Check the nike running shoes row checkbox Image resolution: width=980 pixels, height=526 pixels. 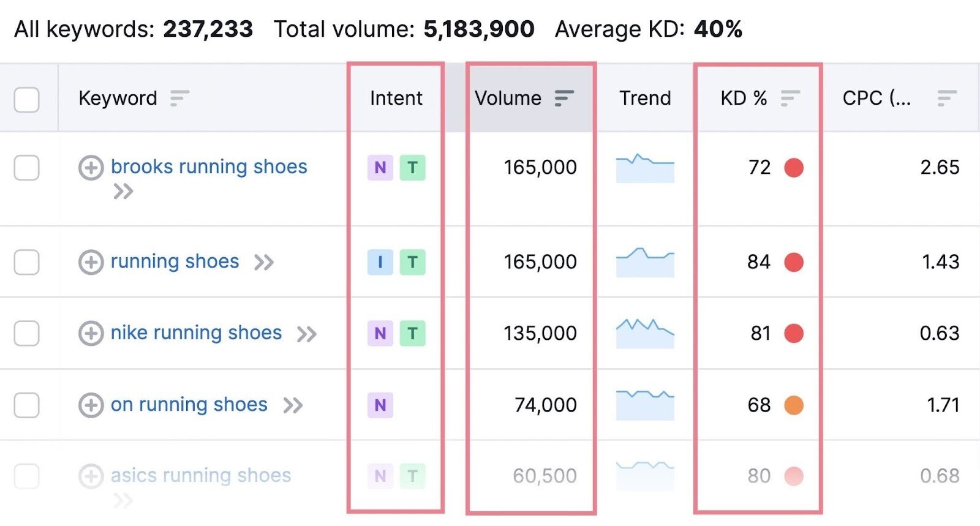[x=27, y=333]
